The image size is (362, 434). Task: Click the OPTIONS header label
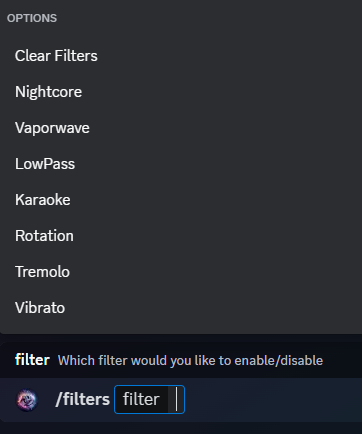tap(32, 18)
